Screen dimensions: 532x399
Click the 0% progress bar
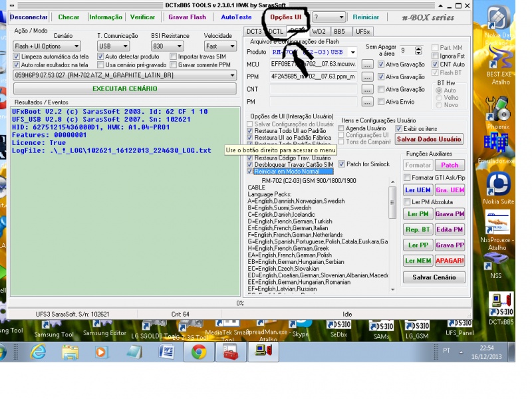(239, 303)
